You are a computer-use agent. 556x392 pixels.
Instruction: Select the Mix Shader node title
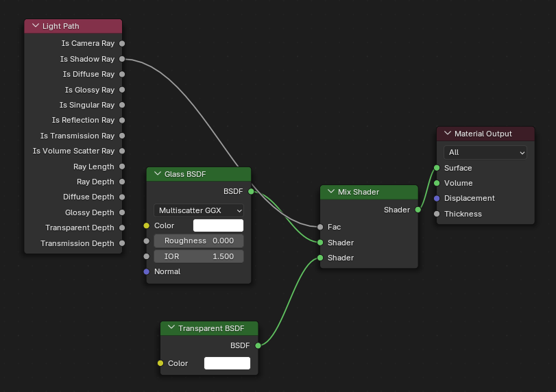359,192
